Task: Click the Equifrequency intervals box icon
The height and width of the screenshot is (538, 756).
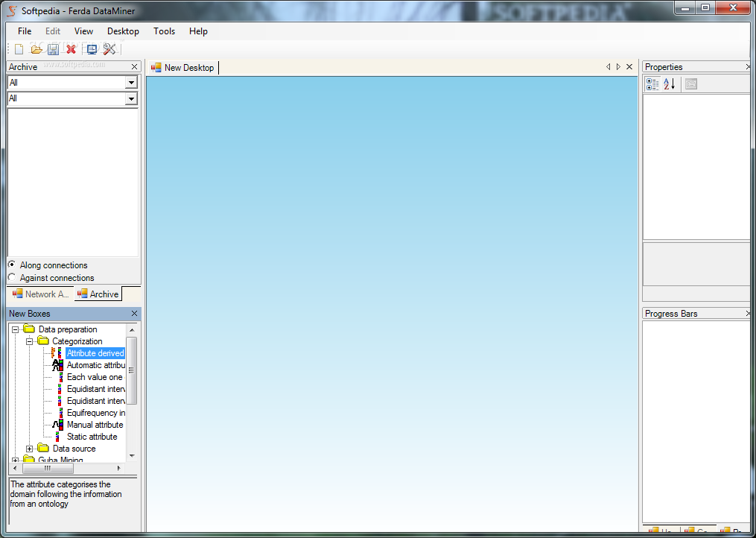Action: click(61, 413)
